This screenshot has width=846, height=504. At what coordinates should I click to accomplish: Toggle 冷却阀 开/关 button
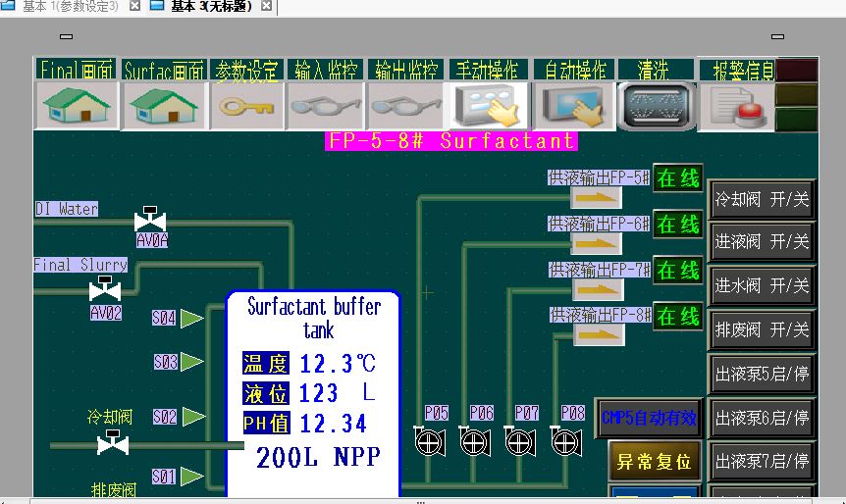[x=762, y=200]
